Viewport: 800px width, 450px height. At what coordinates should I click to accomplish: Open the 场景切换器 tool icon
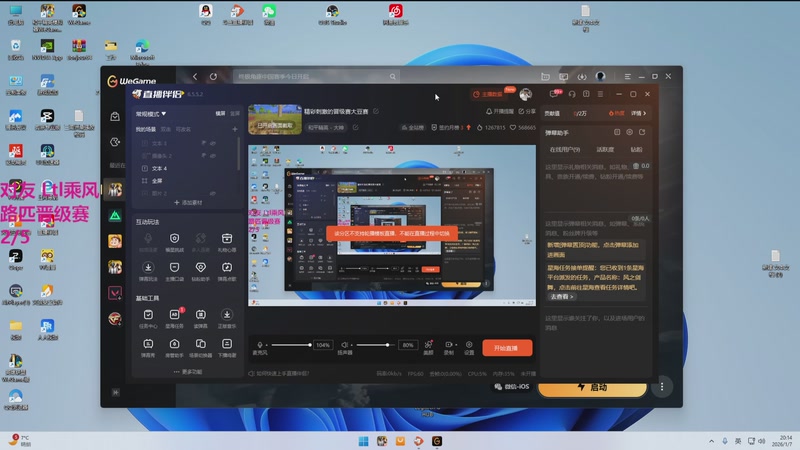click(x=201, y=344)
